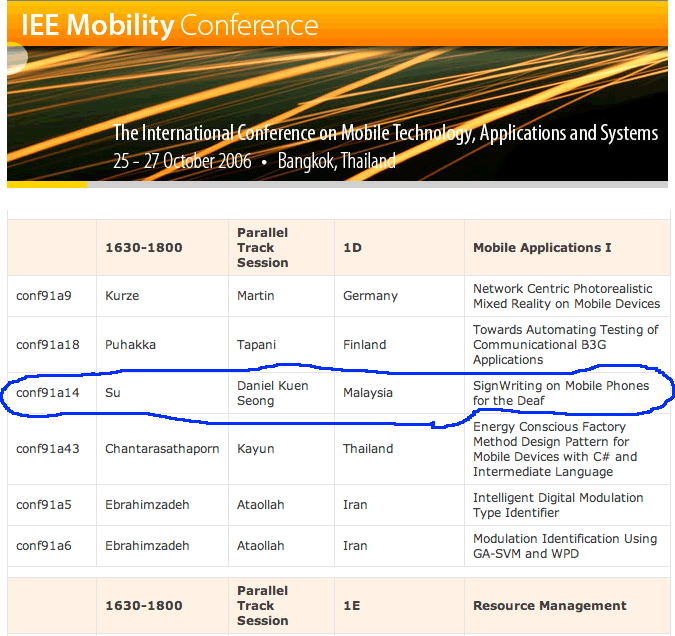675x636 pixels.
Task: Click surname Chantarasathaporn
Action: (x=162, y=449)
